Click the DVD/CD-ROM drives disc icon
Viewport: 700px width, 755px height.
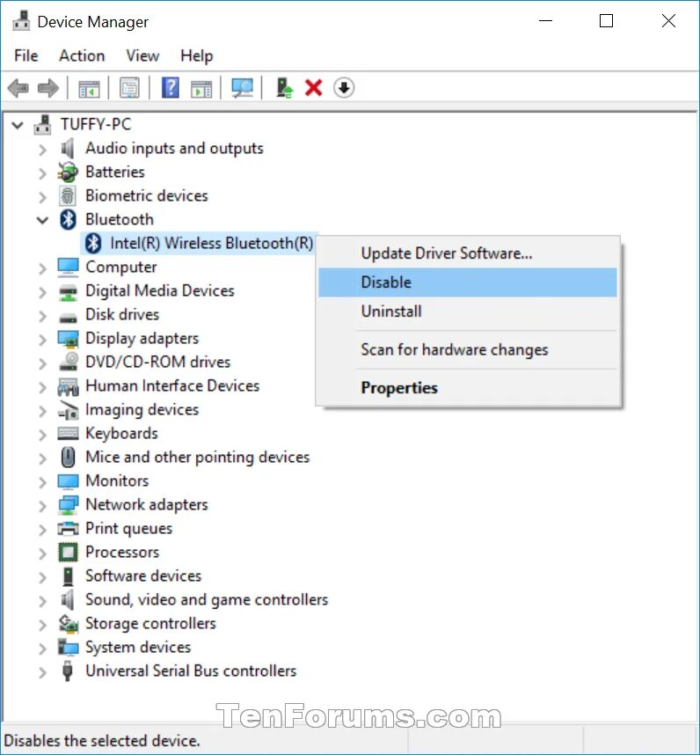click(x=69, y=362)
